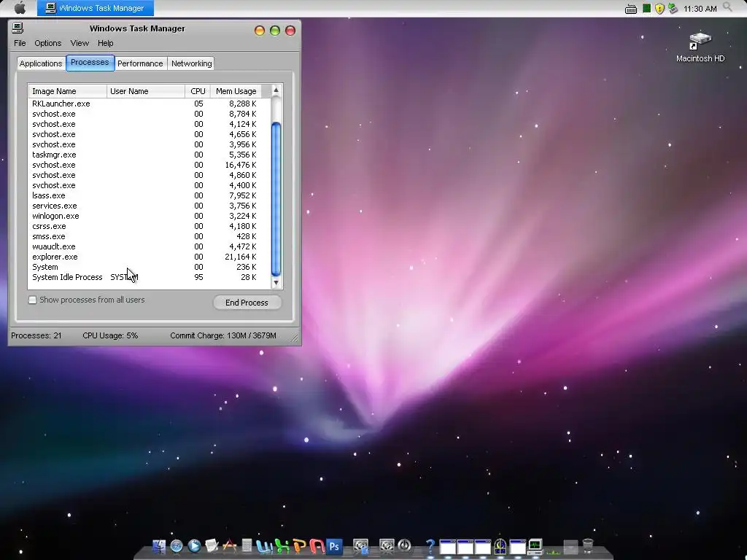Click the green activity graph dock icon
The image size is (747, 560).
click(x=553, y=551)
